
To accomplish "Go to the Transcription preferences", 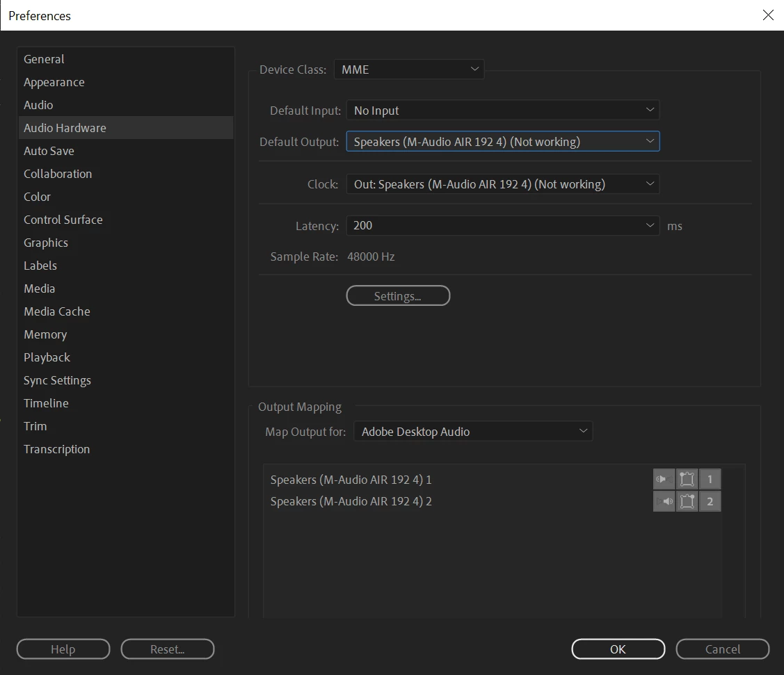I will click(x=126, y=449).
